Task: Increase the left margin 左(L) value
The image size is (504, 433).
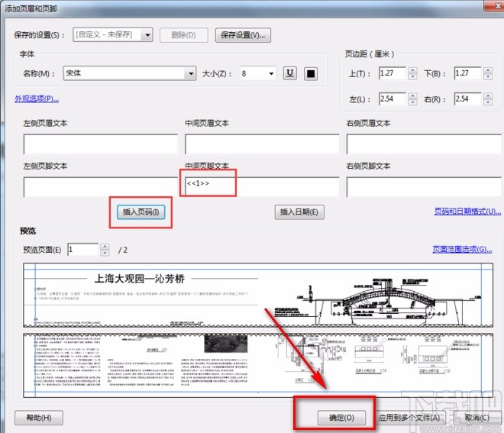Action: pos(412,95)
